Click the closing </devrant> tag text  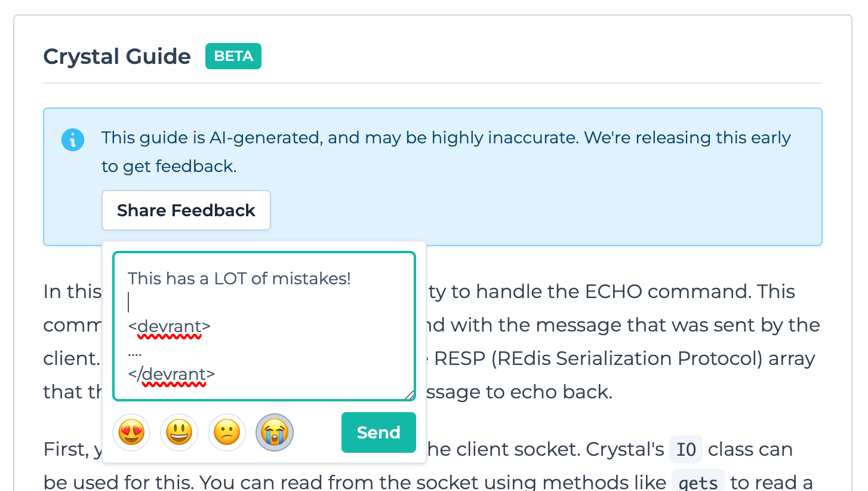172,375
